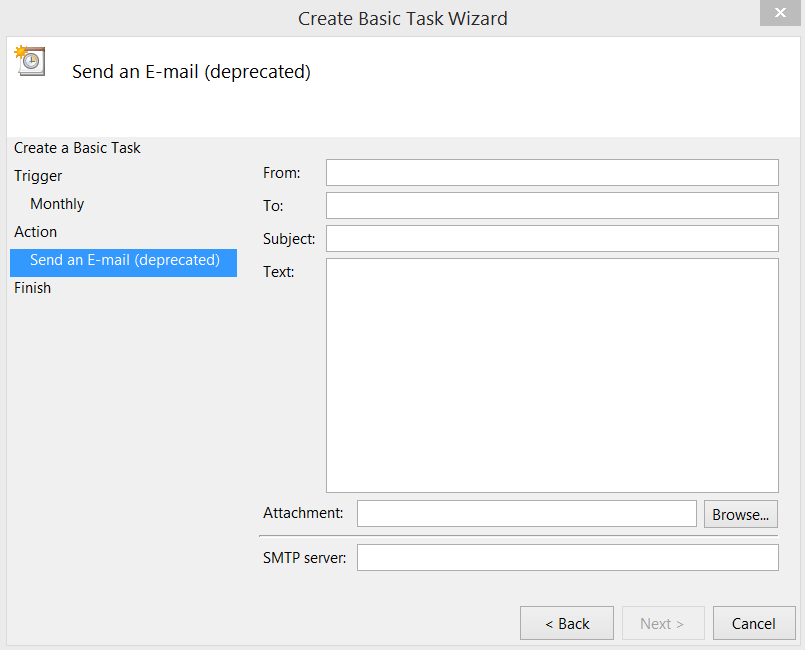
Task: Select highlighted Send an E-mail sidebar step
Action: [x=124, y=260]
